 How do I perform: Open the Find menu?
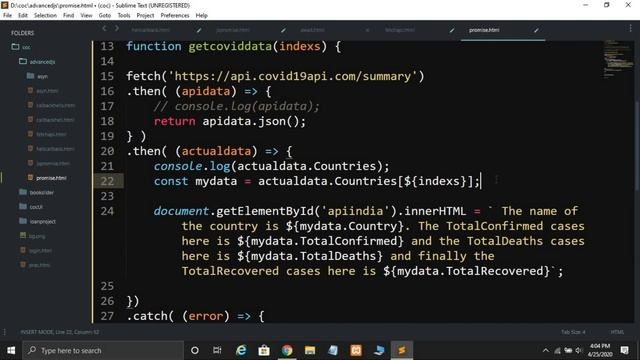point(69,15)
